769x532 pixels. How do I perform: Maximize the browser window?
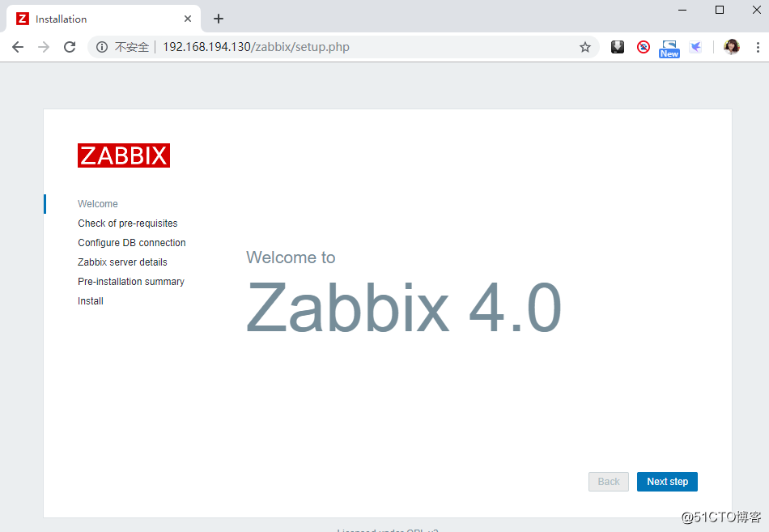(720, 10)
